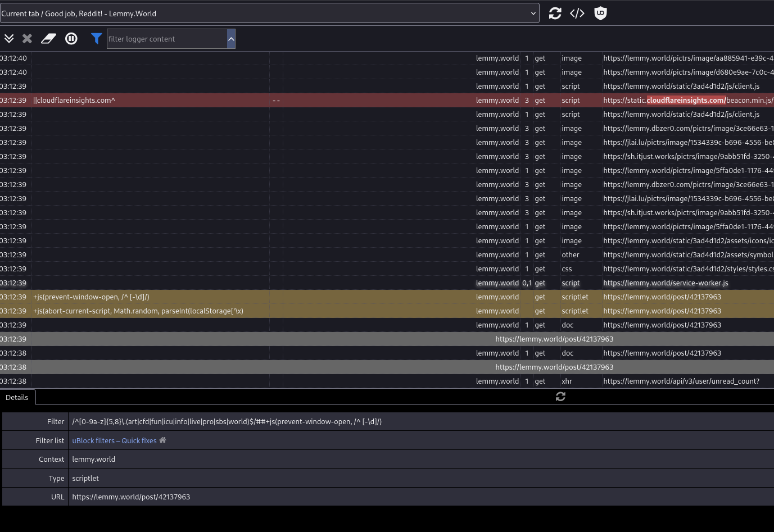774x532 pixels.
Task: Open uBlock dashboard via shield icon
Action: (x=600, y=13)
